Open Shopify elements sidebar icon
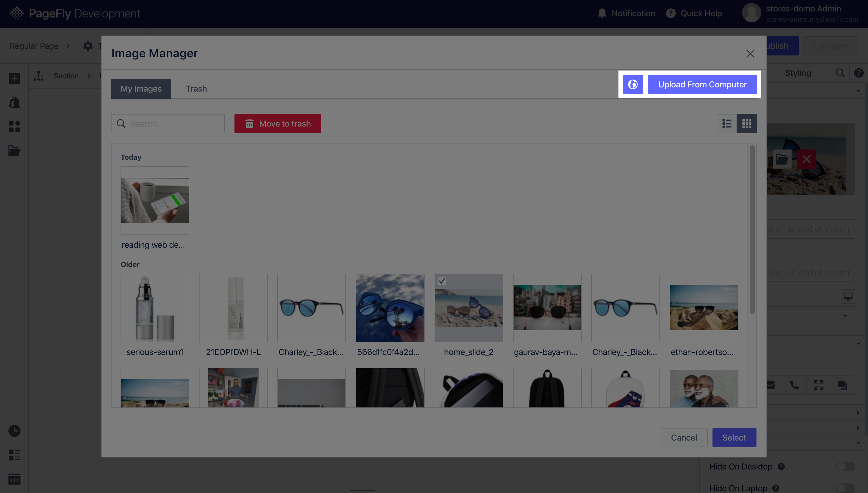Image resolution: width=868 pixels, height=493 pixels. click(x=14, y=102)
